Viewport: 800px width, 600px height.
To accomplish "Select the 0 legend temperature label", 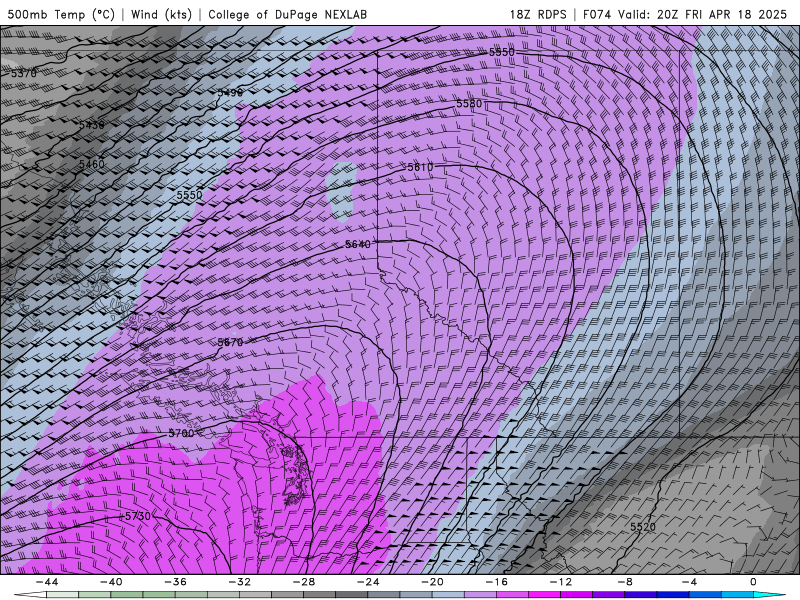I will click(754, 582).
